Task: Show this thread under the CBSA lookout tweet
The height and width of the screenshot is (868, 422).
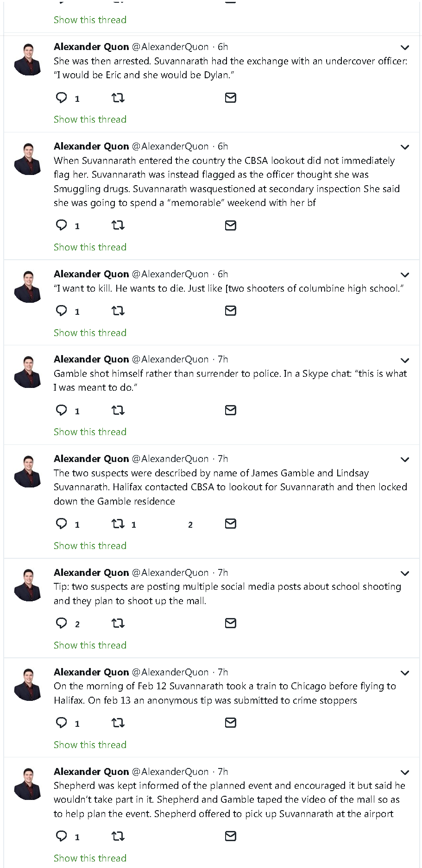Action: point(90,247)
